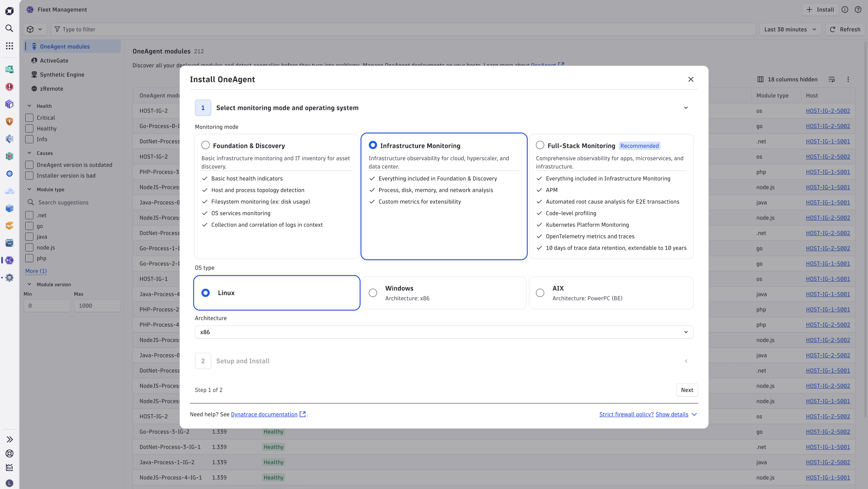The height and width of the screenshot is (489, 868).
Task: Open OneAgent modules in the side navigation
Action: point(72,47)
